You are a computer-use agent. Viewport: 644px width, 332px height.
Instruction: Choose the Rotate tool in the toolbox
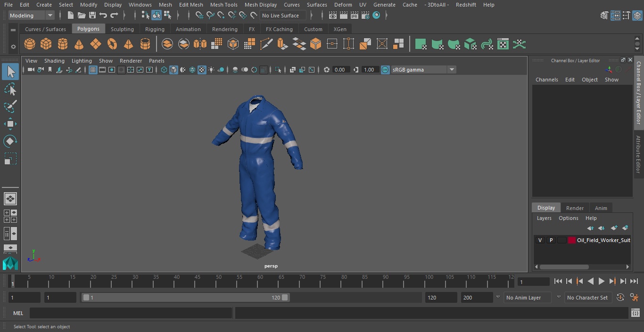point(10,141)
